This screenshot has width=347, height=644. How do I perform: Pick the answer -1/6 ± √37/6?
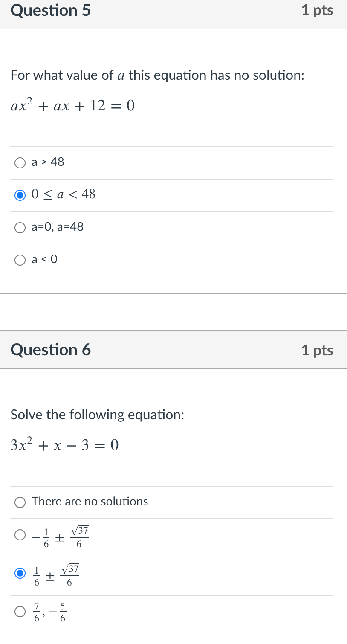tap(20, 535)
